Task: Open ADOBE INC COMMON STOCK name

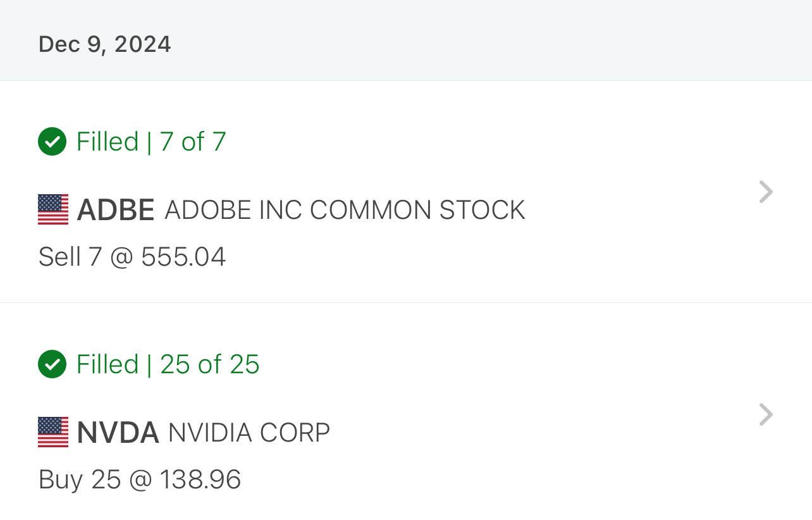Action: (345, 210)
